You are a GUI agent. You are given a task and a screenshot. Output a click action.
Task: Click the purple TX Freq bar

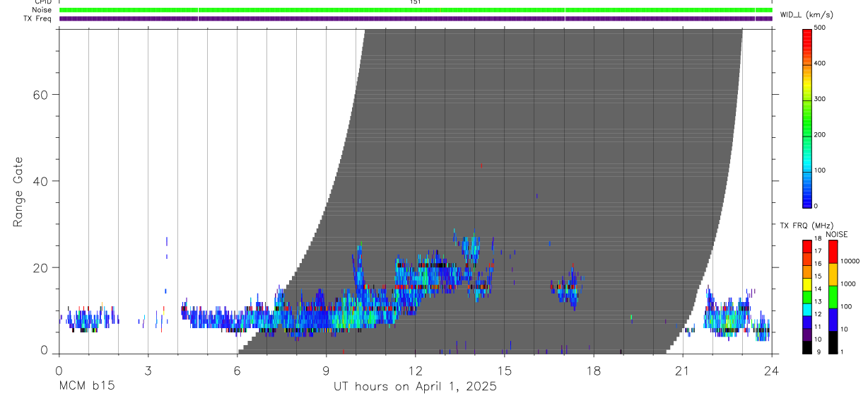(416, 18)
